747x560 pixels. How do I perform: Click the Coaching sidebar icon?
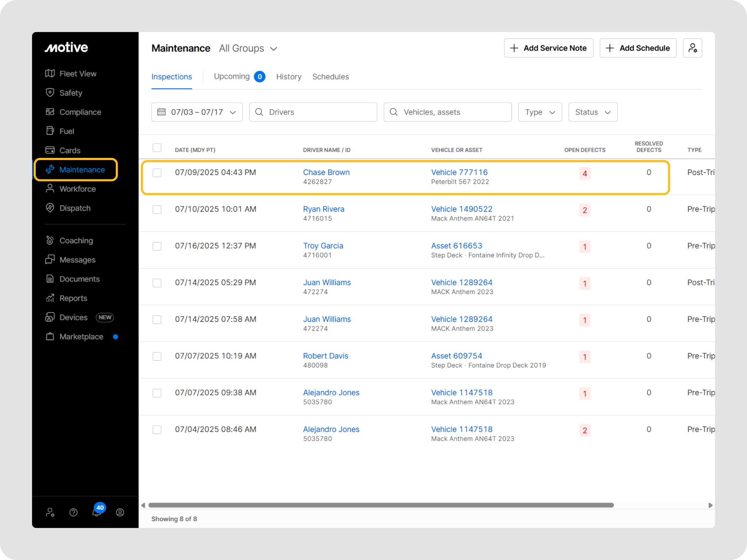pyautogui.click(x=50, y=240)
